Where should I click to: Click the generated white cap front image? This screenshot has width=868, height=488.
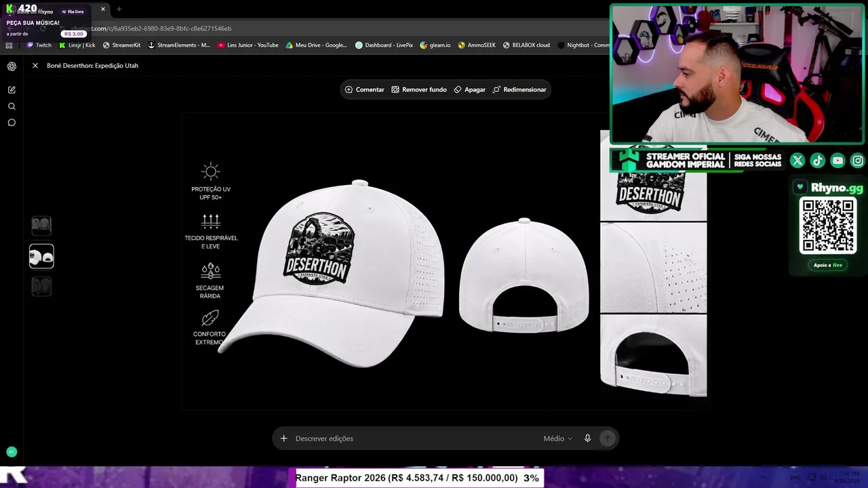point(332,274)
